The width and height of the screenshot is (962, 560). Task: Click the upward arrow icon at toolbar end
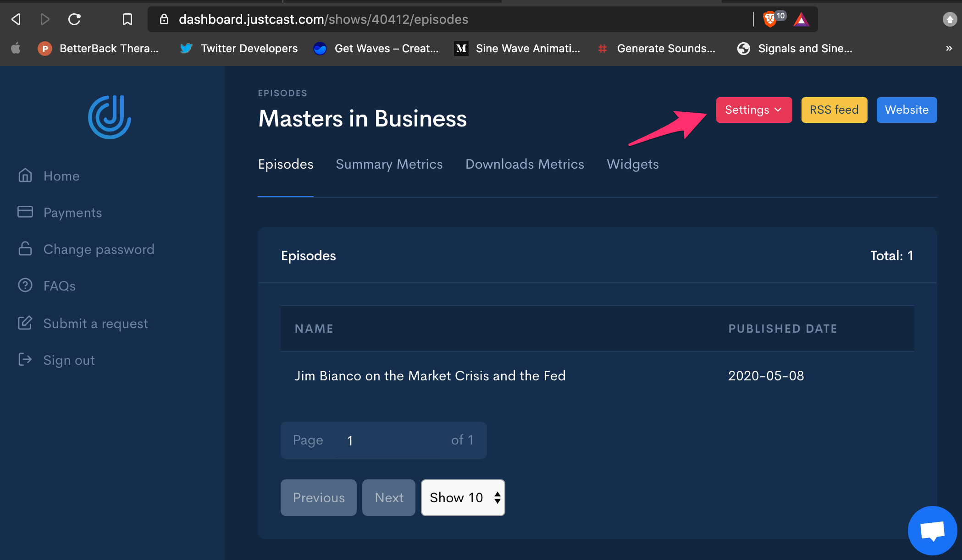click(x=950, y=19)
